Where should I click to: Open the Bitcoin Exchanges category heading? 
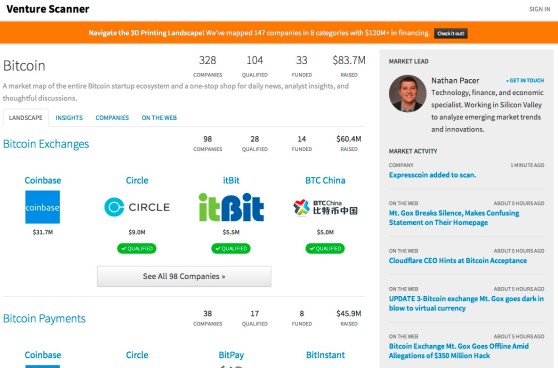46,144
